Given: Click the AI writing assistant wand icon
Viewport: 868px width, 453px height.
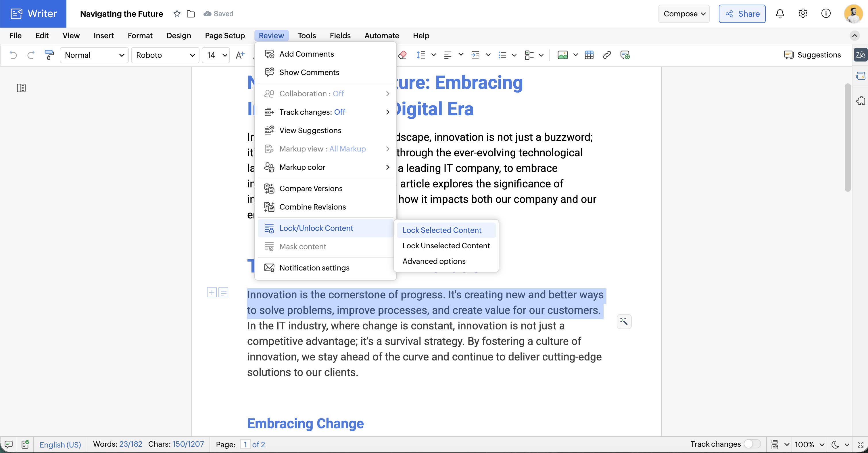Looking at the screenshot, I should pyautogui.click(x=624, y=321).
